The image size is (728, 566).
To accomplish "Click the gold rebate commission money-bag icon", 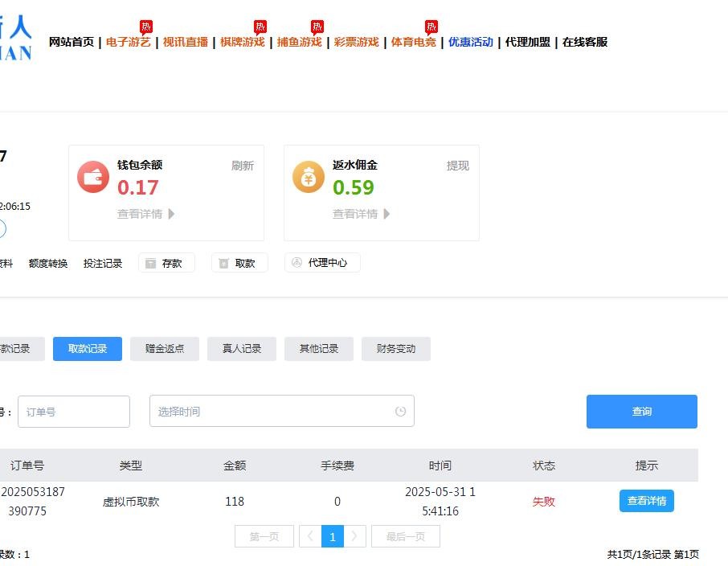I will [309, 177].
